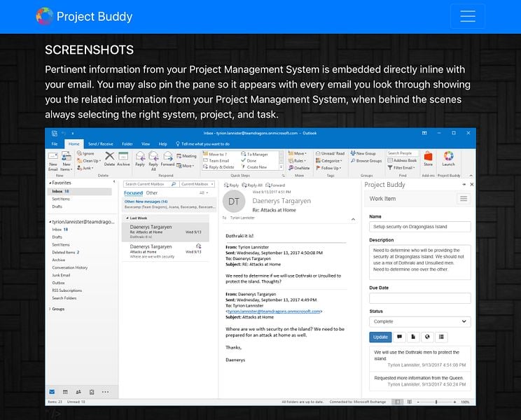Switch to the Send / Receive tab
The height and width of the screenshot is (420, 521).
click(x=101, y=143)
